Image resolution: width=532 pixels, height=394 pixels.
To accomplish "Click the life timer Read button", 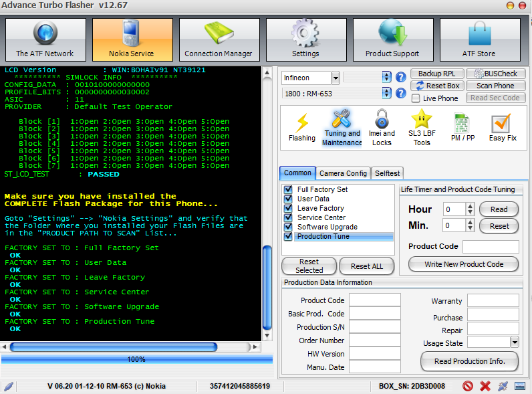I will [x=499, y=209].
